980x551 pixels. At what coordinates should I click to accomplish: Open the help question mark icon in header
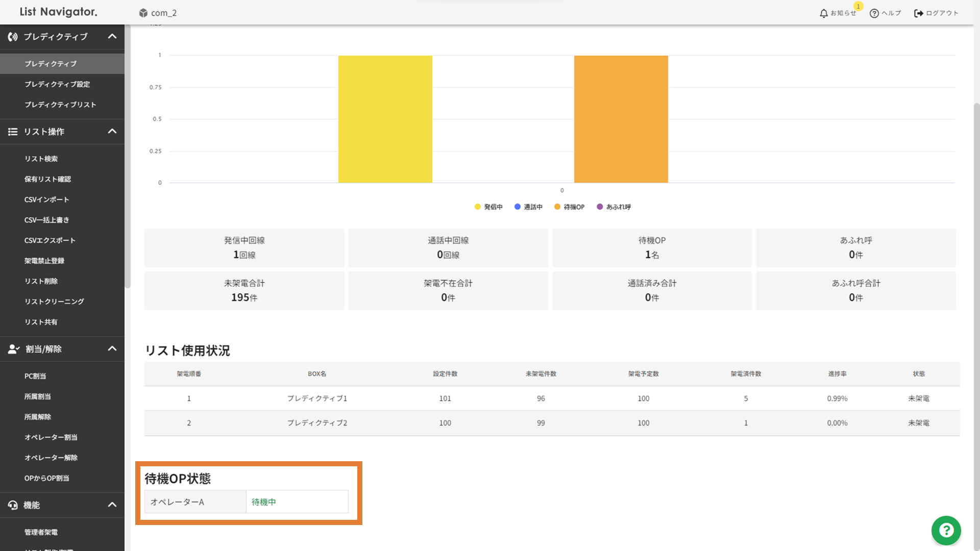[x=874, y=13]
